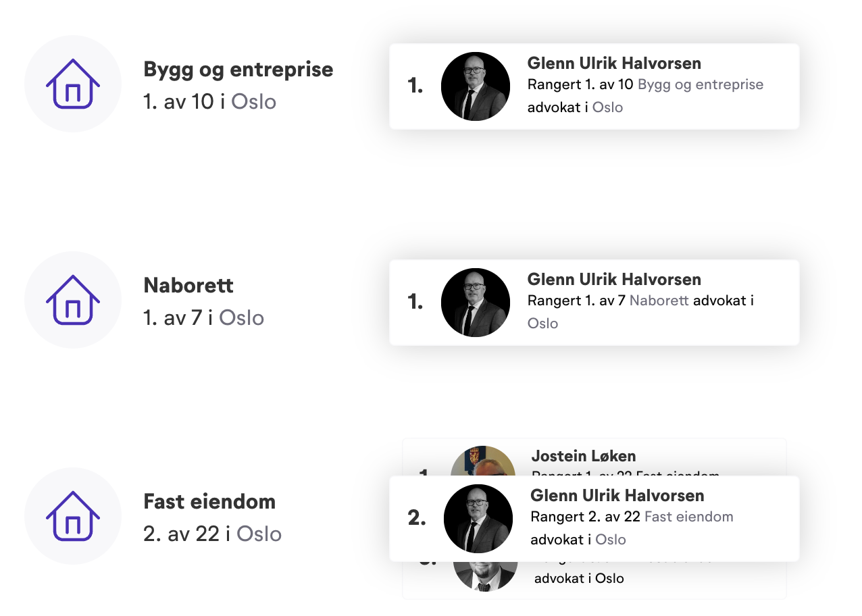
Task: Click Glenn's photo in the Naborett card
Action: point(476,302)
